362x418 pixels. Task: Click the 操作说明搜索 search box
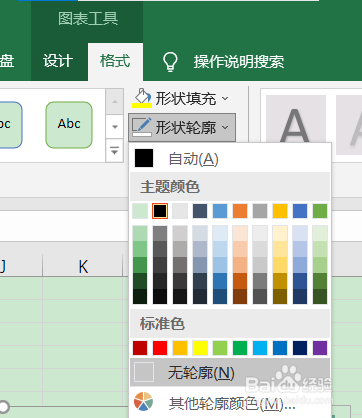239,62
